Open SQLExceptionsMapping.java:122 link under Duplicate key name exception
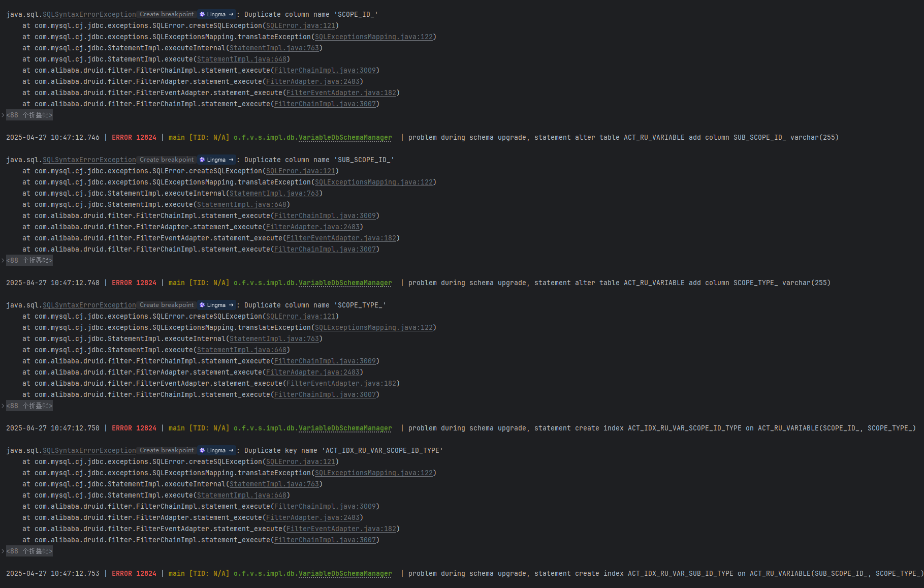The image size is (924, 588). (x=374, y=473)
